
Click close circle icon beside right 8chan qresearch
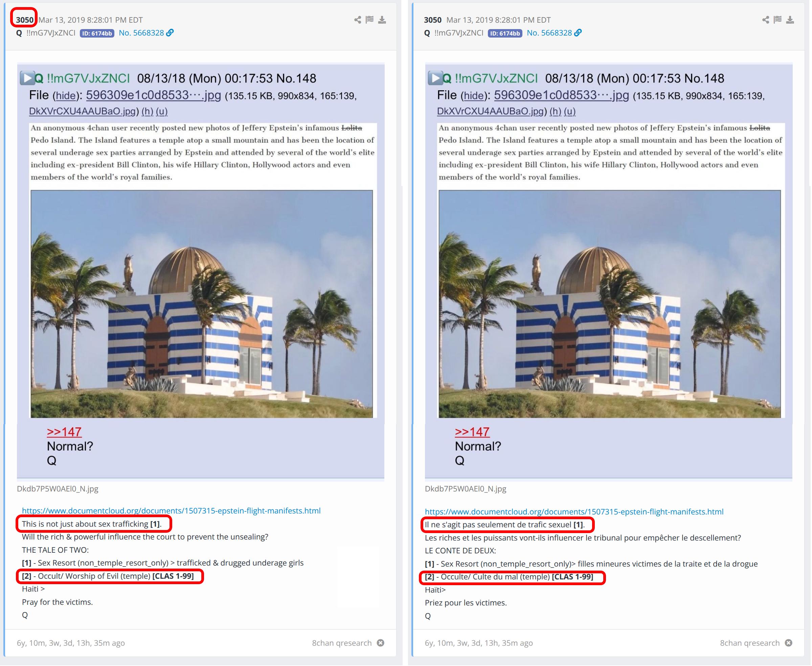click(x=788, y=643)
